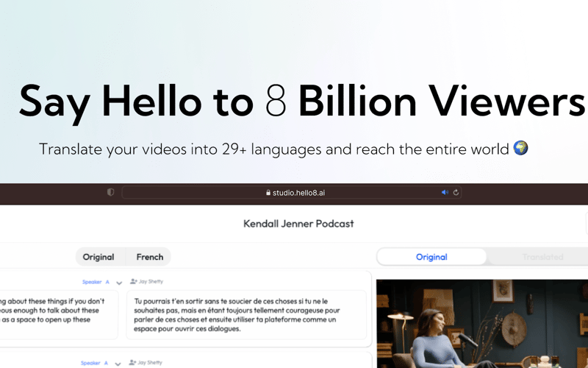Click the blue 'Speaker A' label in the lower cut-off segment
The height and width of the screenshot is (368, 588).
(x=94, y=363)
